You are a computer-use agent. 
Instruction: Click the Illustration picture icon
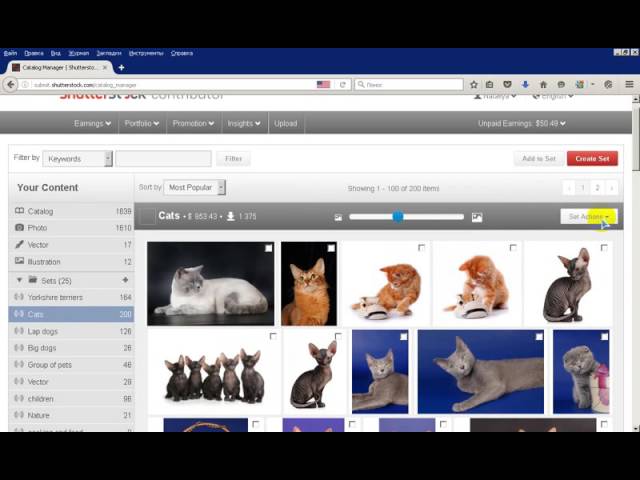pos(19,261)
